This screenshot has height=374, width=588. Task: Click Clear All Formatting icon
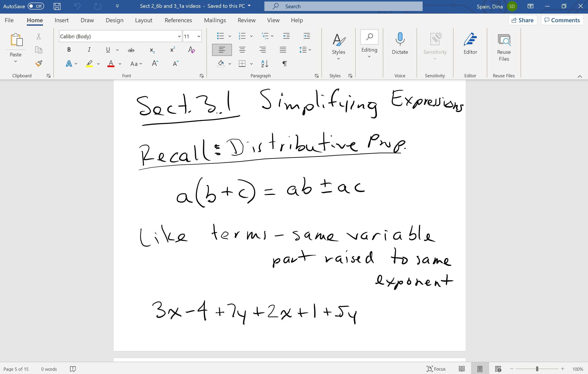coord(192,50)
